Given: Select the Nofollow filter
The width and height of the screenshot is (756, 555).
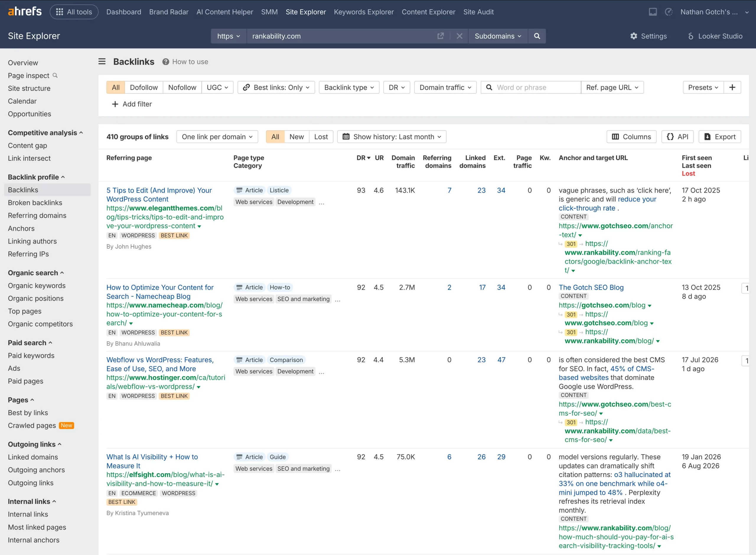Looking at the screenshot, I should coord(182,87).
